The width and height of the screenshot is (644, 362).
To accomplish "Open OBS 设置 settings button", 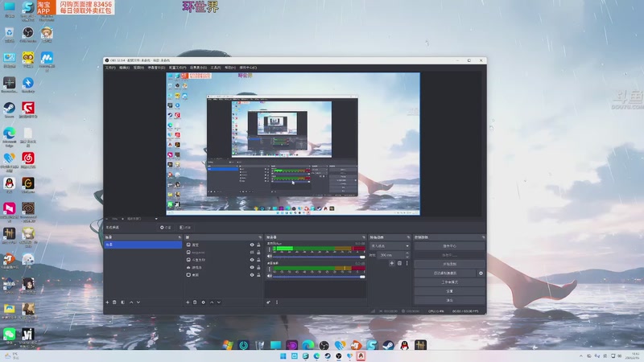I will (449, 291).
